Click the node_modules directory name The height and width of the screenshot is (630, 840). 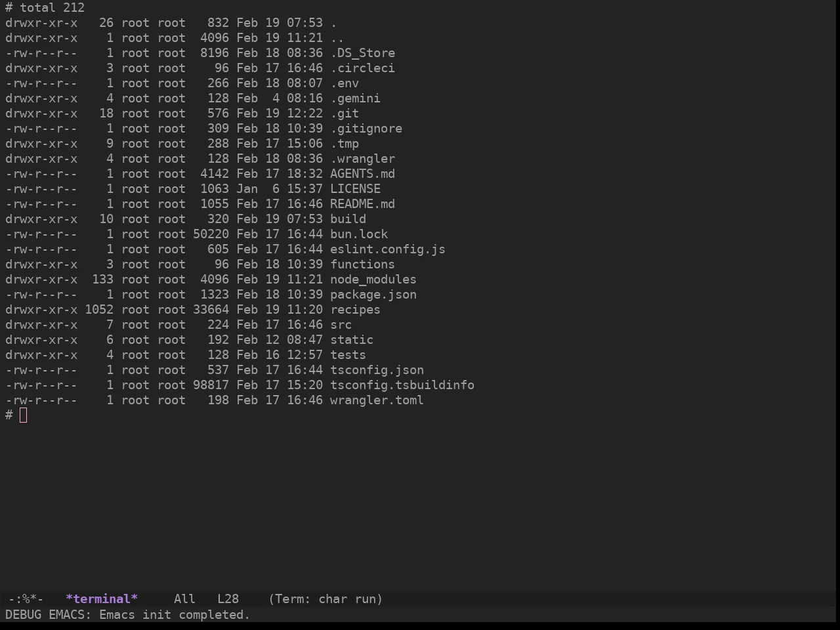373,280
